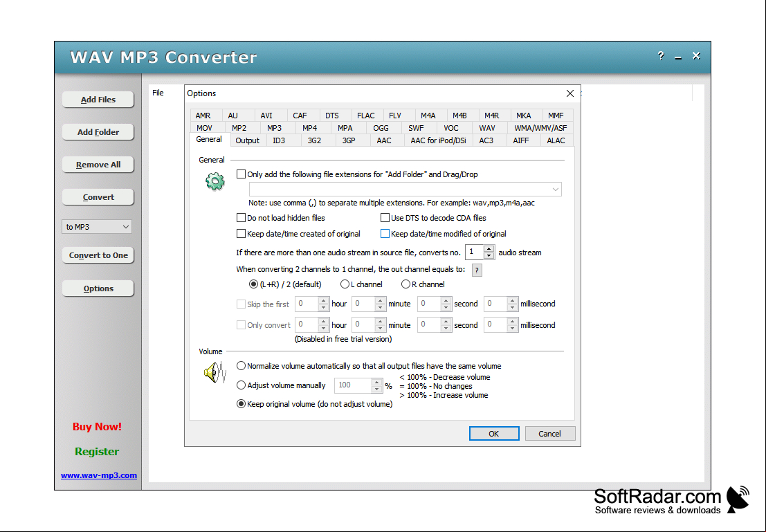The width and height of the screenshot is (766, 532).
Task: Open the M4A tab
Action: coord(428,116)
